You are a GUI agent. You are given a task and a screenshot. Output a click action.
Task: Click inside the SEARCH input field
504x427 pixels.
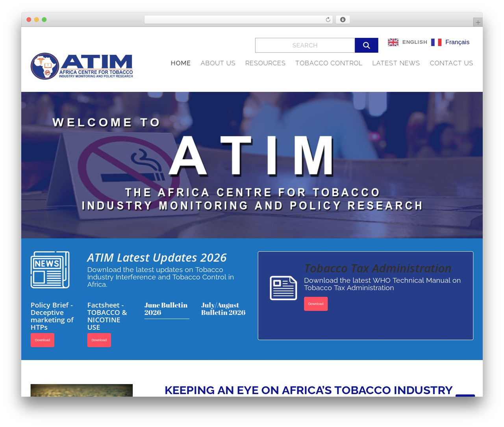(x=305, y=45)
